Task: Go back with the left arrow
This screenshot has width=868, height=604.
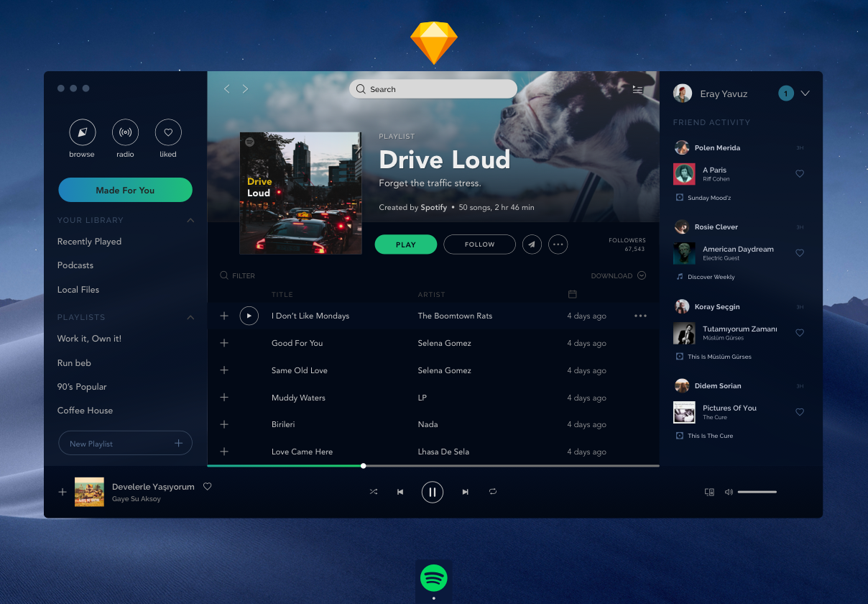Action: pyautogui.click(x=226, y=88)
